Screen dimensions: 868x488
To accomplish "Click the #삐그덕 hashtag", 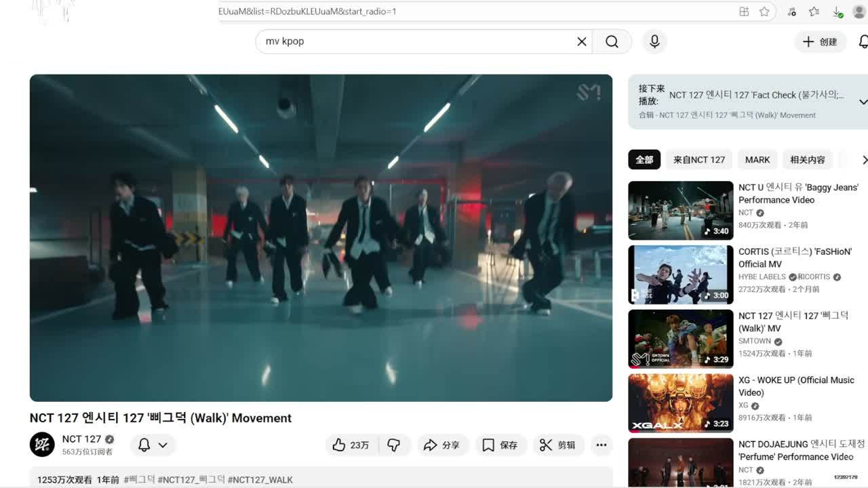I will click(x=140, y=480).
